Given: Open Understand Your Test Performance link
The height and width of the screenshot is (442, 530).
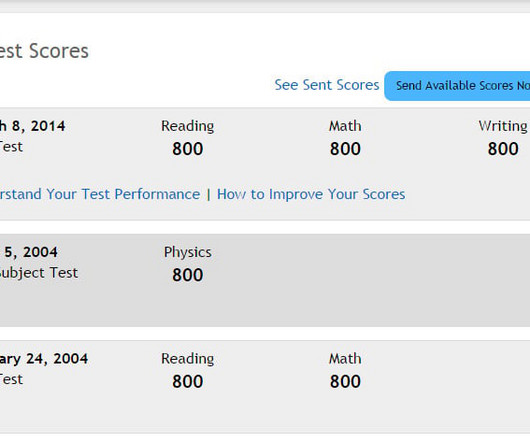Looking at the screenshot, I should (100, 194).
